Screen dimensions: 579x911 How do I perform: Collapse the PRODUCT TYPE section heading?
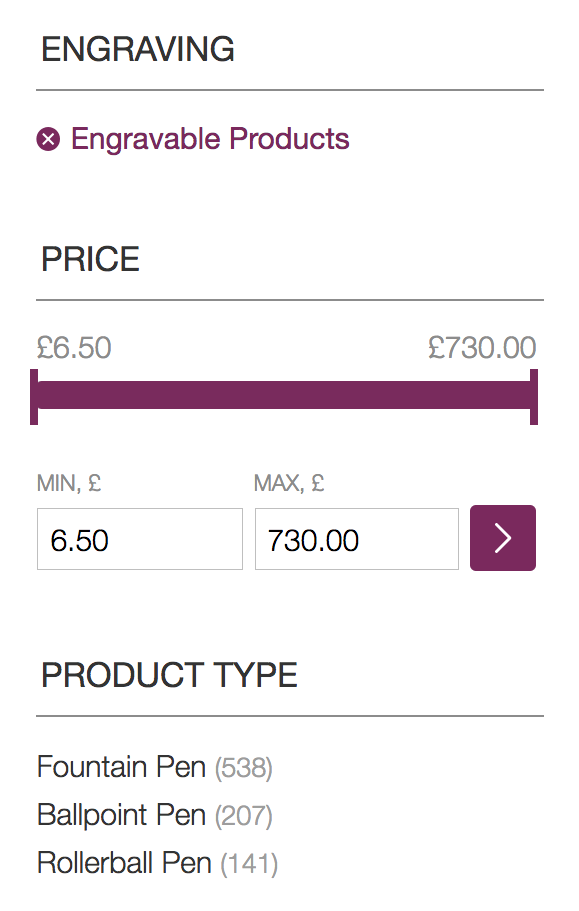click(169, 675)
